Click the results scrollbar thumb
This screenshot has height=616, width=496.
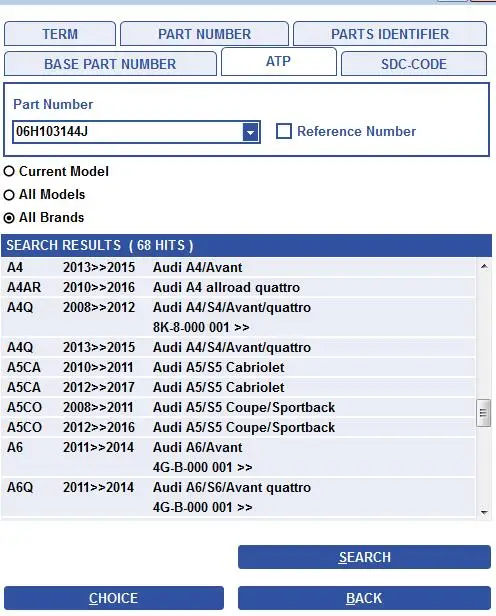pos(483,413)
